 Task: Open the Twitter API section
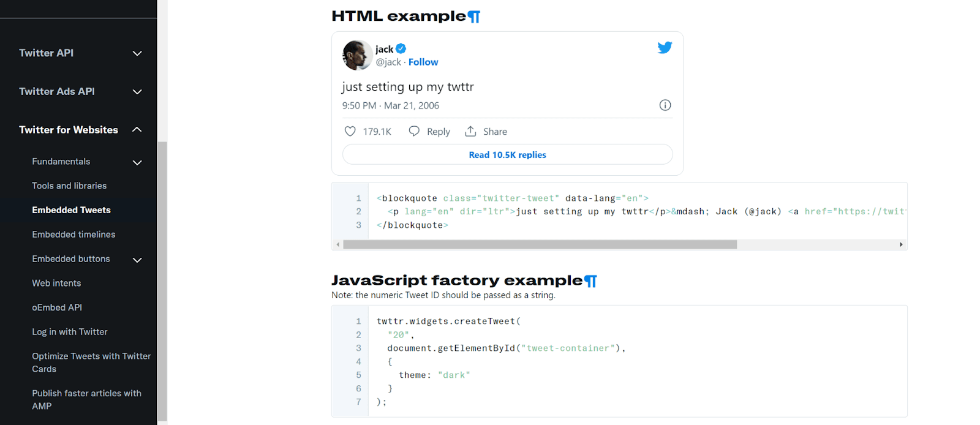[46, 53]
